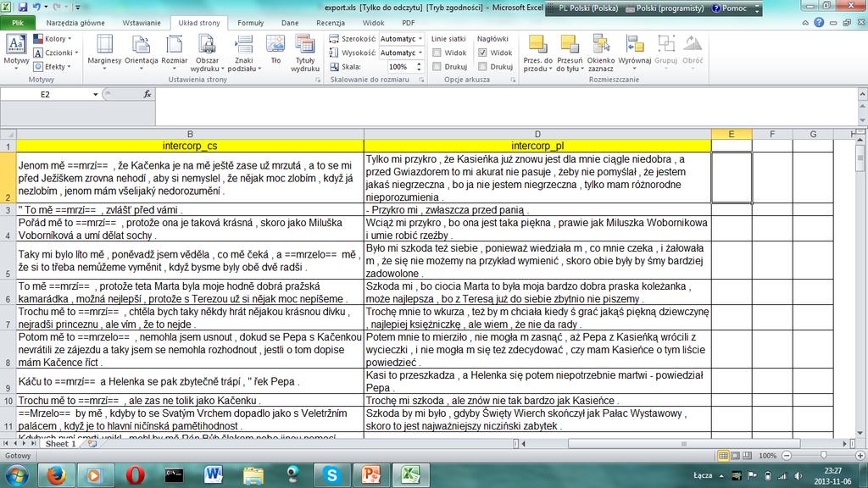868x488 pixels.
Task: Click Przesuń do tyłu send backward
Action: coord(570,53)
